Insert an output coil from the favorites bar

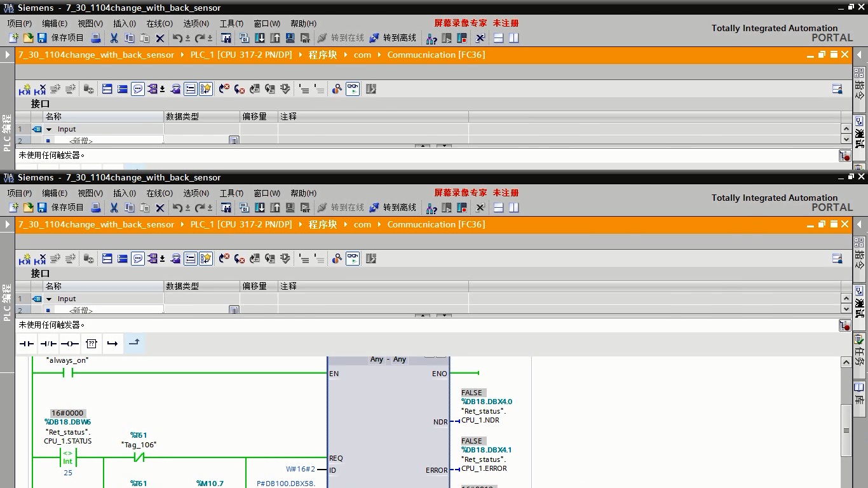(x=70, y=344)
